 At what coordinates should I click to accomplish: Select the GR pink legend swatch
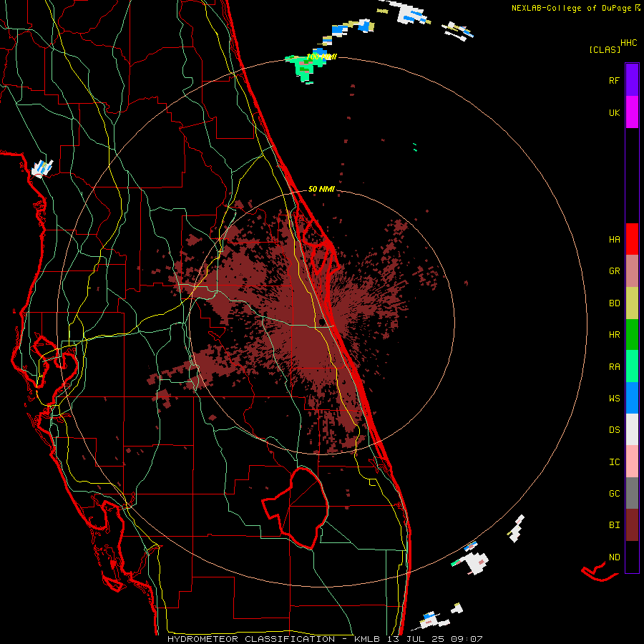632,271
